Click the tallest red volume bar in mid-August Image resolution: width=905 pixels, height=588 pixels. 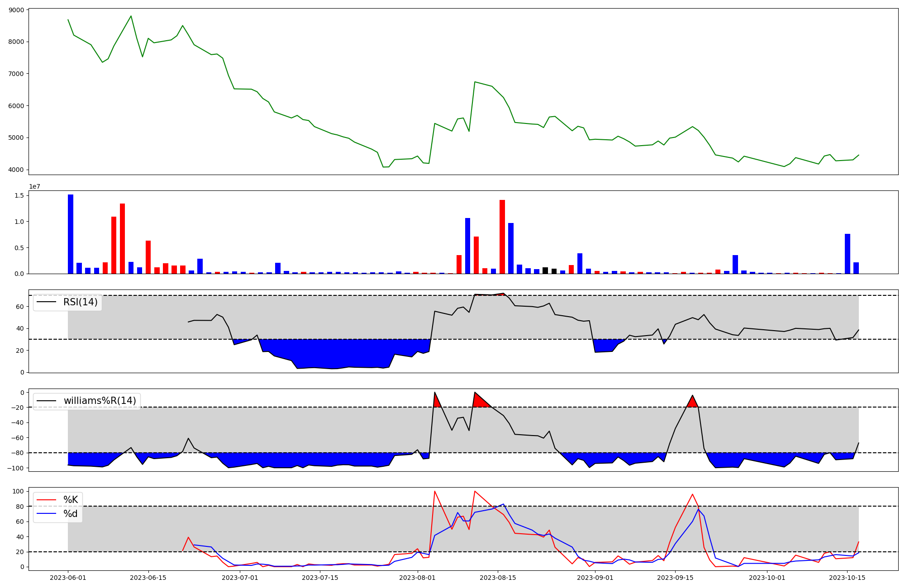[502, 237]
